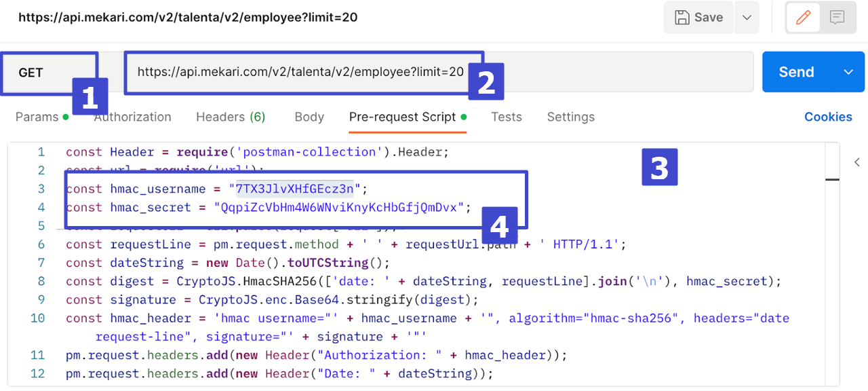Image resolution: width=868 pixels, height=391 pixels.
Task: Click the editor scrollbar marker
Action: pyautogui.click(x=832, y=180)
